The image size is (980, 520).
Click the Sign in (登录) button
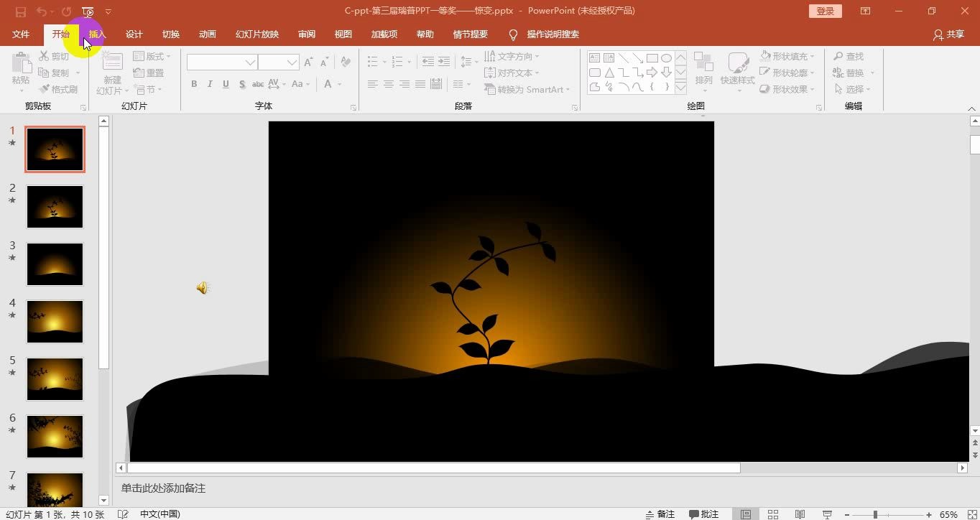(x=826, y=11)
